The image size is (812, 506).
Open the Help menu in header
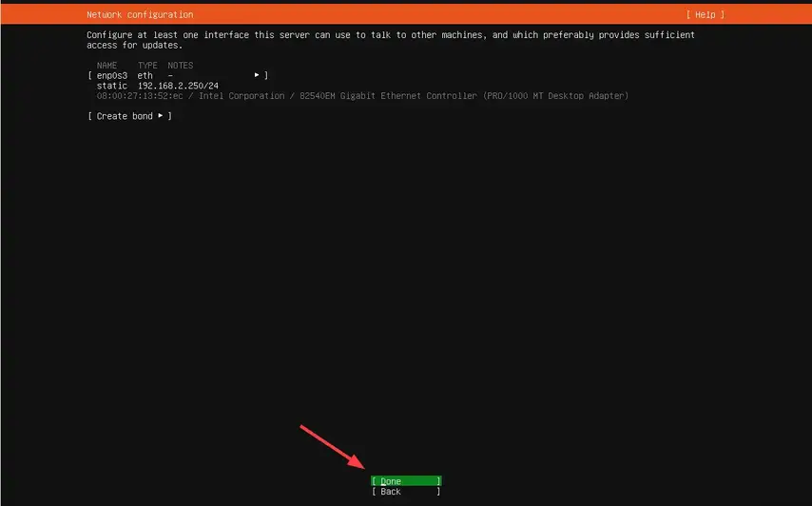[705, 15]
